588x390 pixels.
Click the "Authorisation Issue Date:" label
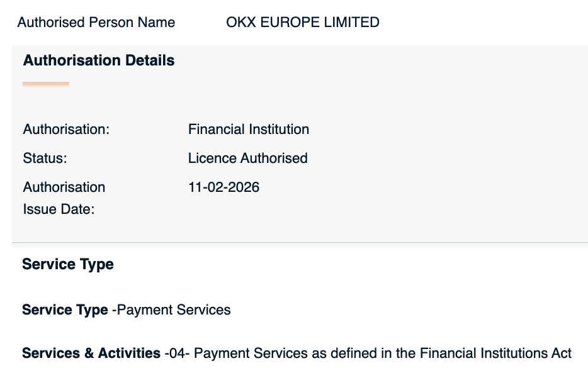pos(64,198)
